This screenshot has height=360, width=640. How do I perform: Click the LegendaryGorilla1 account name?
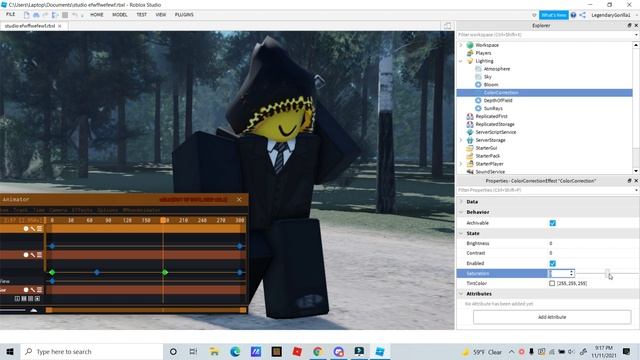pyautogui.click(x=611, y=15)
